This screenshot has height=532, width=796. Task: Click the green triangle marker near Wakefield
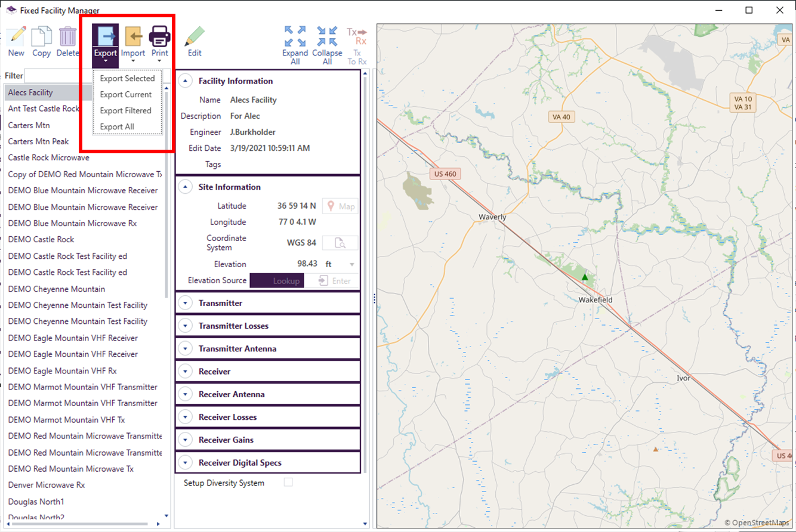pos(585,277)
